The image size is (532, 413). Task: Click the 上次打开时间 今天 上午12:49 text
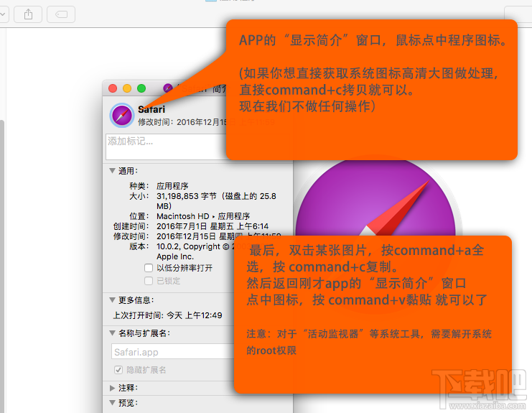[x=167, y=315]
